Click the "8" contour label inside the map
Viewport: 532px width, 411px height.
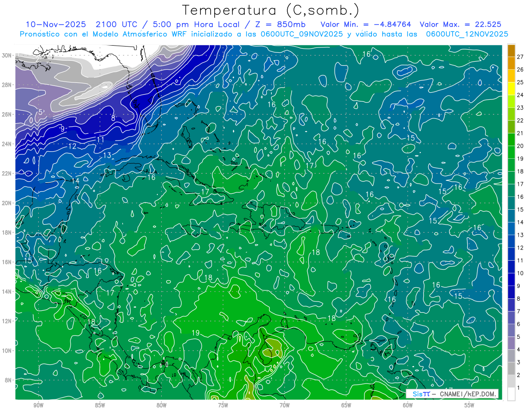tap(113, 118)
